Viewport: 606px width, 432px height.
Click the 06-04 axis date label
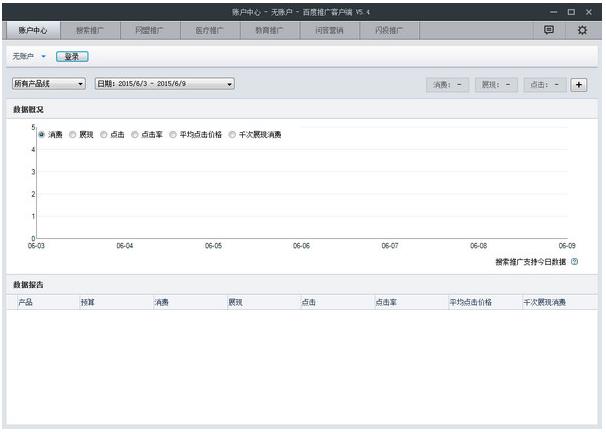coord(124,245)
